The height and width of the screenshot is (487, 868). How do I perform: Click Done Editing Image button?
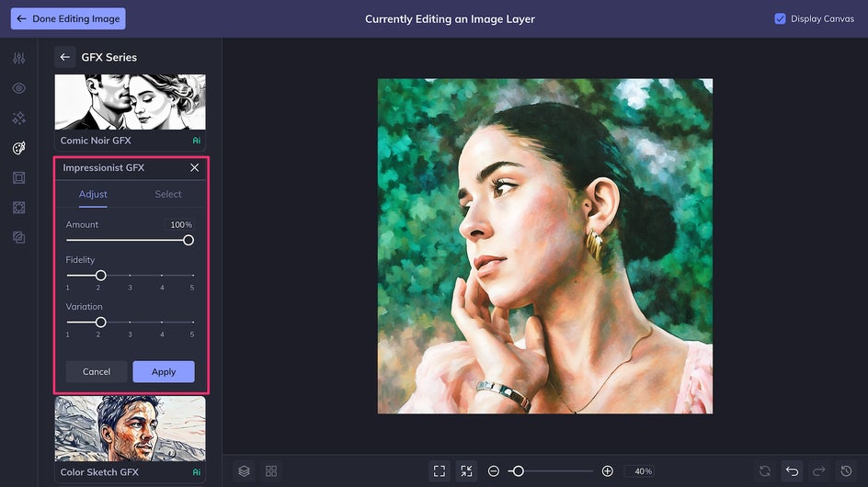68,18
